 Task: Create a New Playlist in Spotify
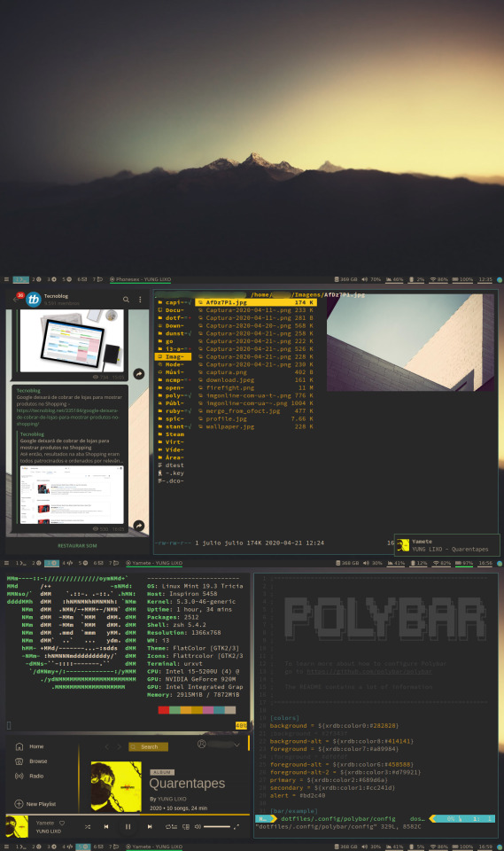(x=35, y=804)
